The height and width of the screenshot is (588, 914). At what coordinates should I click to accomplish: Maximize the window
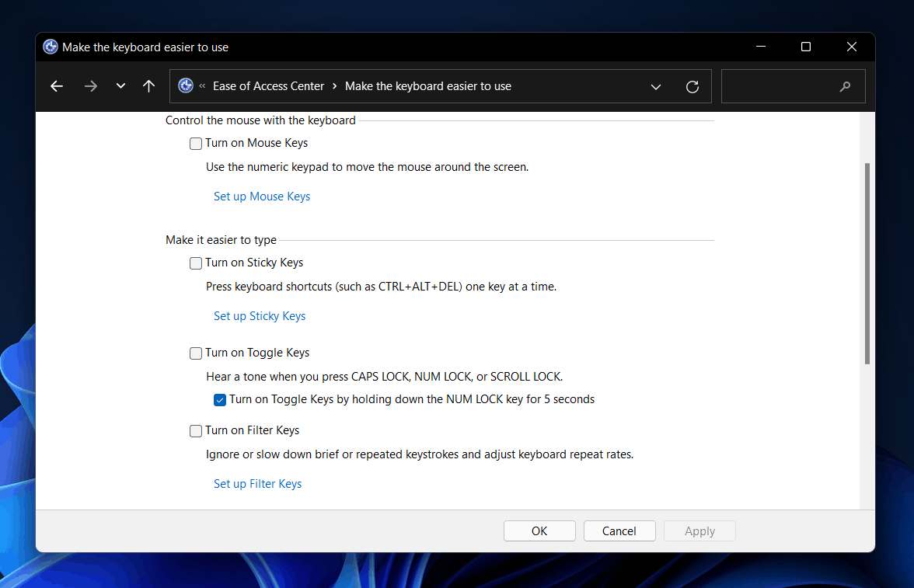coord(805,47)
